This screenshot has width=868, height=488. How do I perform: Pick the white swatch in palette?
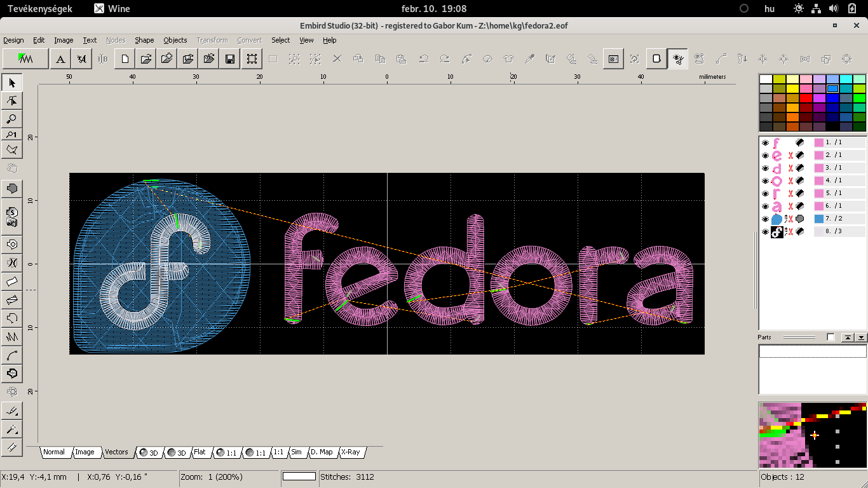(x=766, y=79)
